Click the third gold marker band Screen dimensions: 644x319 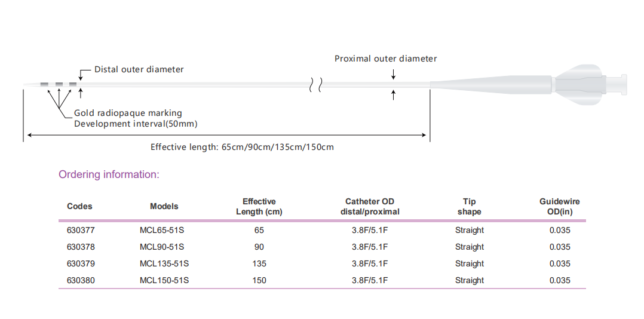pos(73,85)
